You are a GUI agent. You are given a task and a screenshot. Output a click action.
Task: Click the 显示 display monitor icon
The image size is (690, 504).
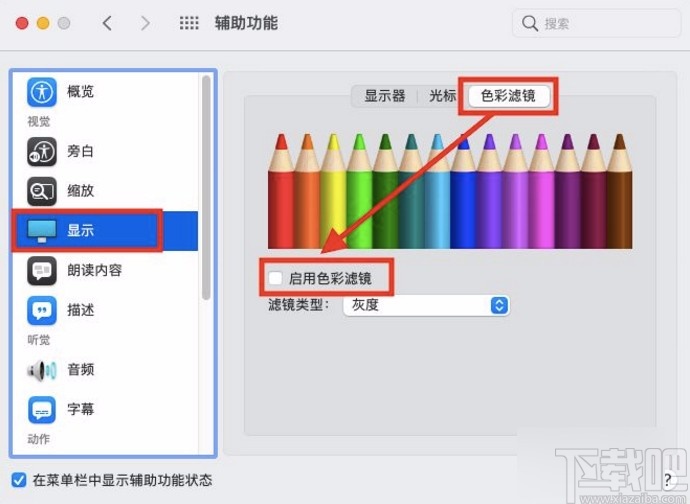click(x=42, y=231)
